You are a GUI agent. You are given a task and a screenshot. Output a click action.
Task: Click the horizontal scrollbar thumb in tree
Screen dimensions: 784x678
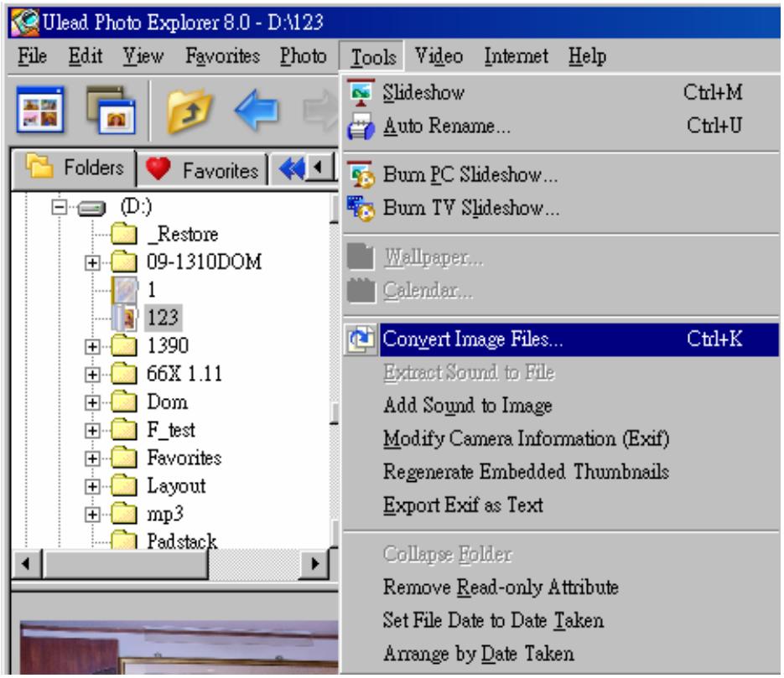click(x=125, y=564)
